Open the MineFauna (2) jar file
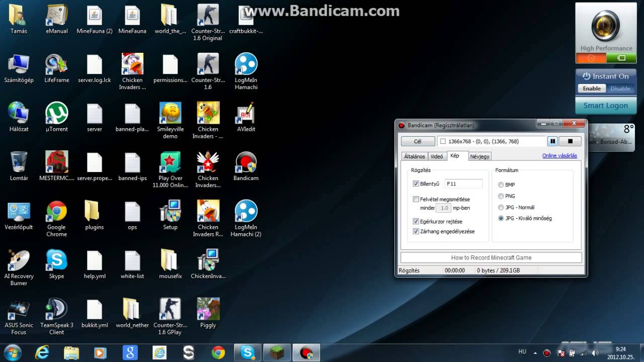Viewport: 644px width, 362px height. [95, 19]
